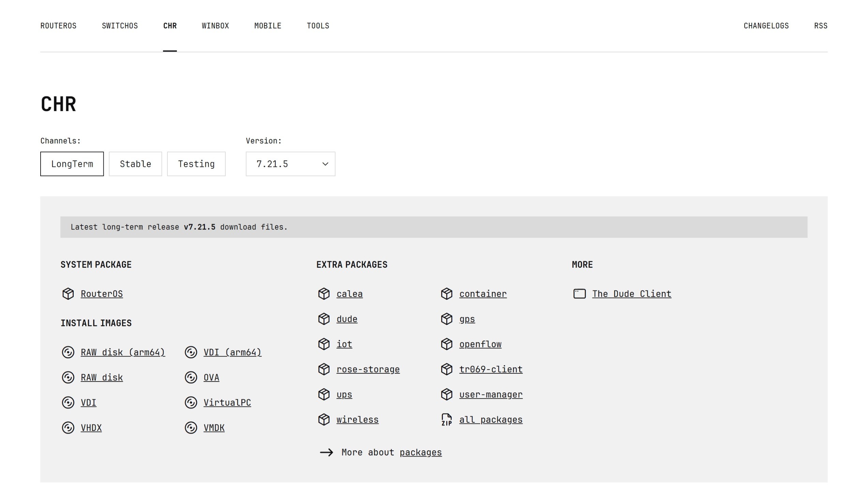
Task: Open the ROUTEROS tab
Action: [58, 26]
